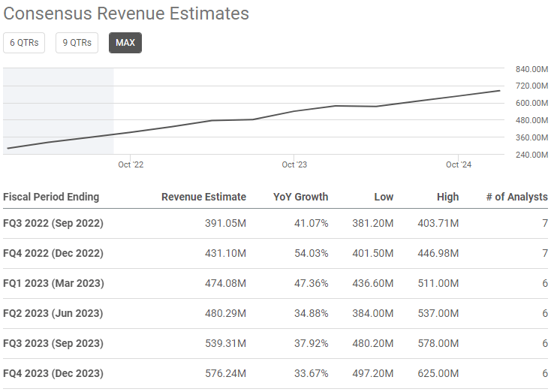
Task: Click the YoY Growth column header
Action: (x=300, y=197)
